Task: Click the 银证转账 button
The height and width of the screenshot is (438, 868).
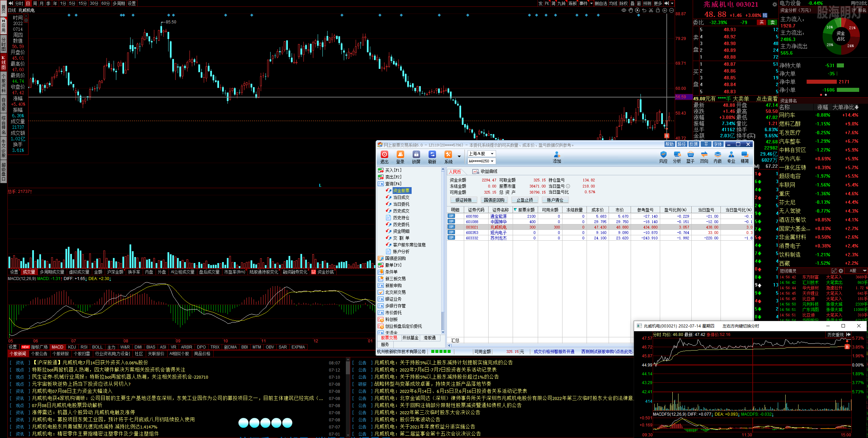Action: coord(463,200)
